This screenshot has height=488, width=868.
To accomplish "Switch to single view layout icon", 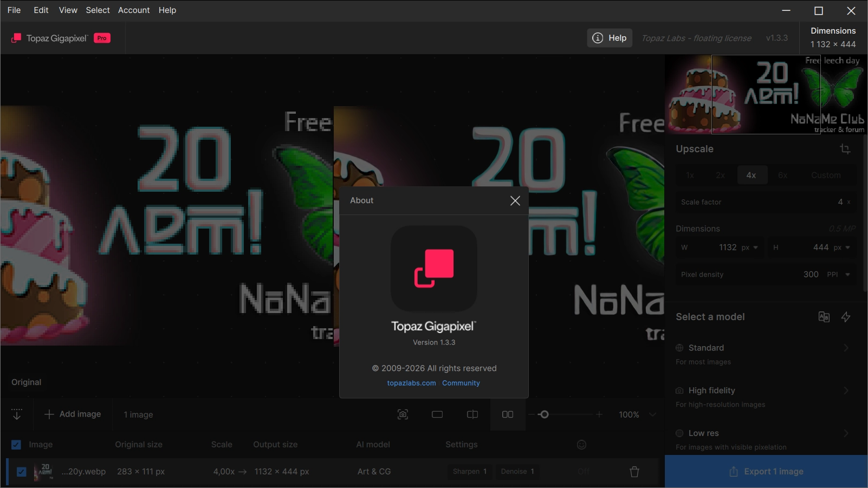I will pos(437,415).
